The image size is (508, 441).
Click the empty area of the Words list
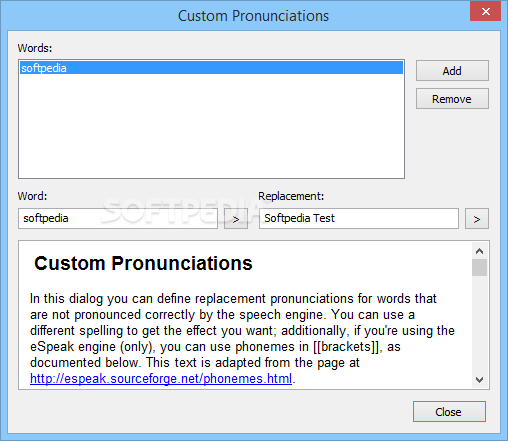[x=211, y=126]
